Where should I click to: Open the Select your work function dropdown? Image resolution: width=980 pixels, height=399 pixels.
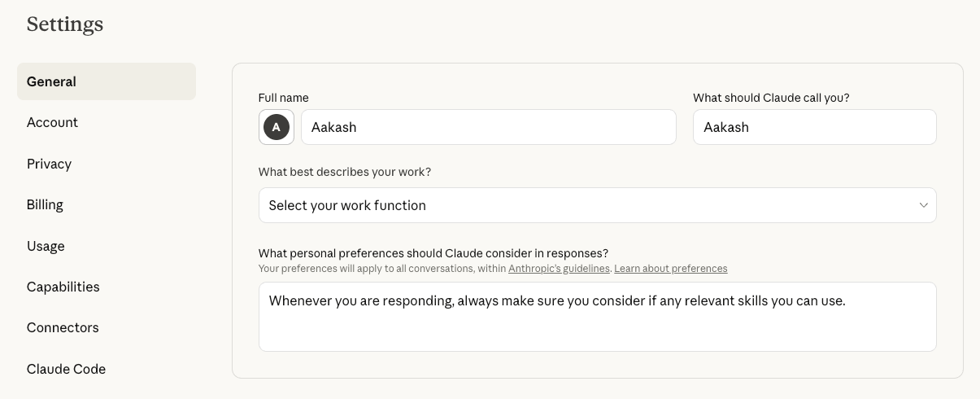[x=596, y=205]
